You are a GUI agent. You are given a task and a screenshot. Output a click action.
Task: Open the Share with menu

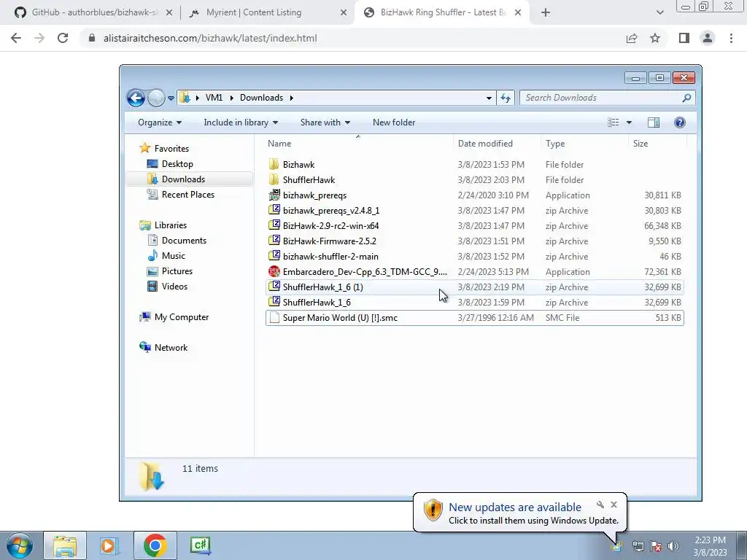tap(325, 122)
